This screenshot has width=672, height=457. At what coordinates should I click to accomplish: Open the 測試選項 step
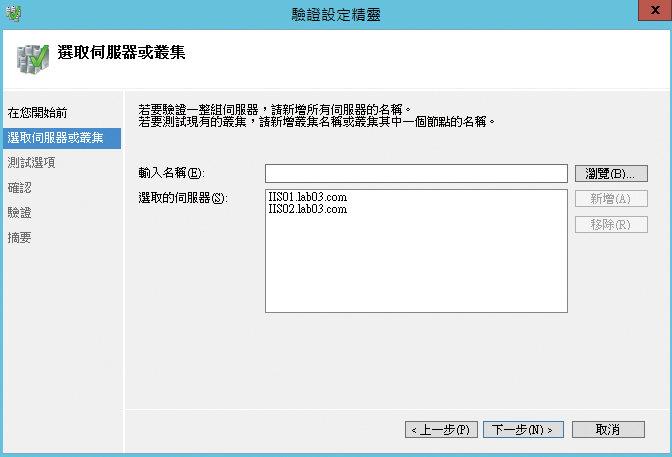[31, 162]
